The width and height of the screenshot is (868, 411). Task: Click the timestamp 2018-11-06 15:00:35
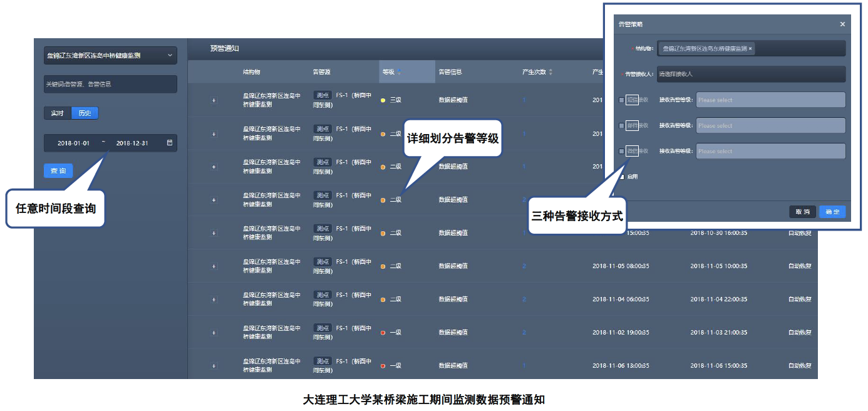coord(719,366)
